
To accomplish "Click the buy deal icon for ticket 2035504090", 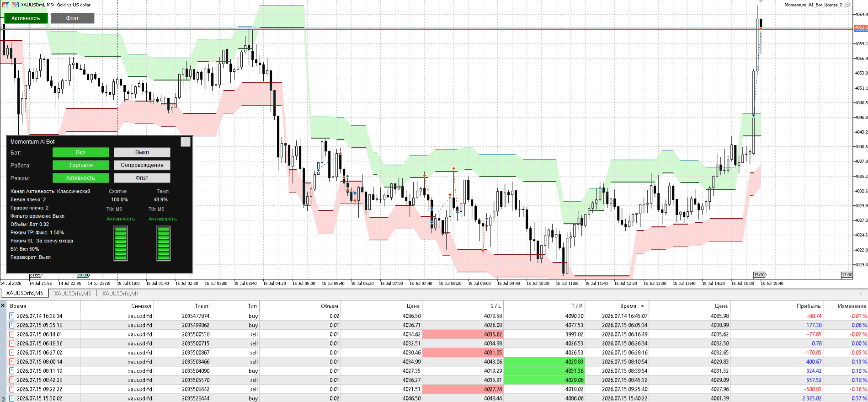I will click(12, 371).
